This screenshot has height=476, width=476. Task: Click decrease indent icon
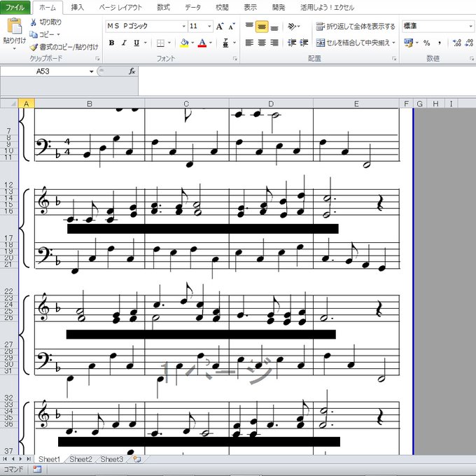coord(292,43)
